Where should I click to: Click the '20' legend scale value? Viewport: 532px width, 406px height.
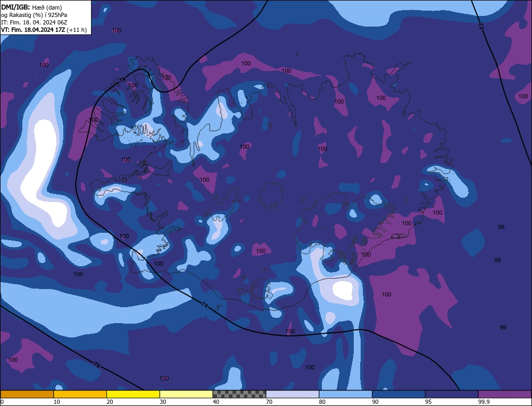click(x=110, y=402)
